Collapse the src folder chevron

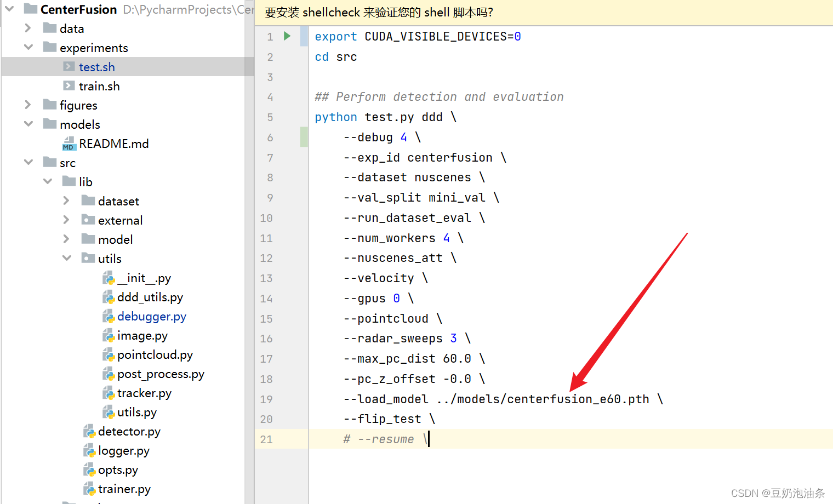[28, 162]
